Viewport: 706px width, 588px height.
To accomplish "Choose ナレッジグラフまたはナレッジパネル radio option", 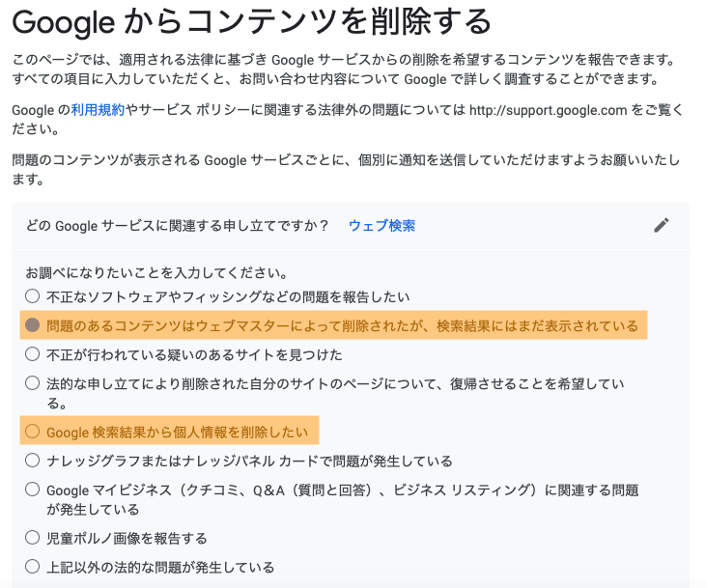I will tap(33, 461).
